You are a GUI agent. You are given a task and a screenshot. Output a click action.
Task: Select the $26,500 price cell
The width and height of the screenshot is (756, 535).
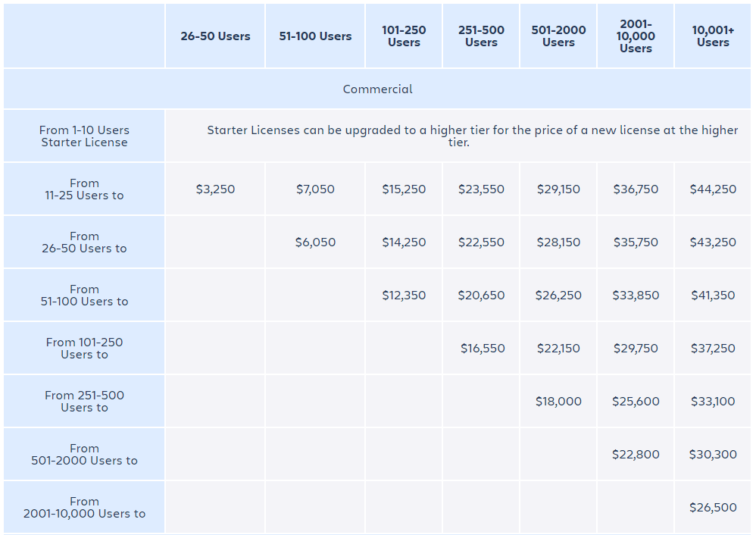tap(713, 508)
